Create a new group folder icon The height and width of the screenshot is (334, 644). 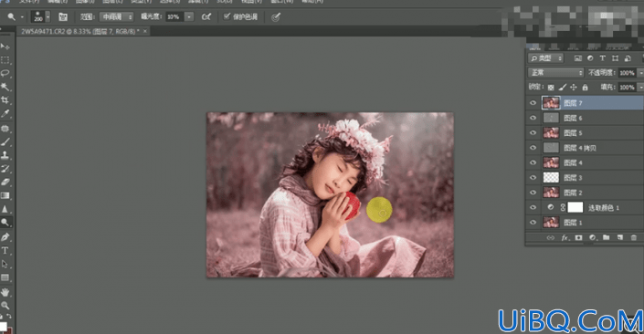(607, 237)
